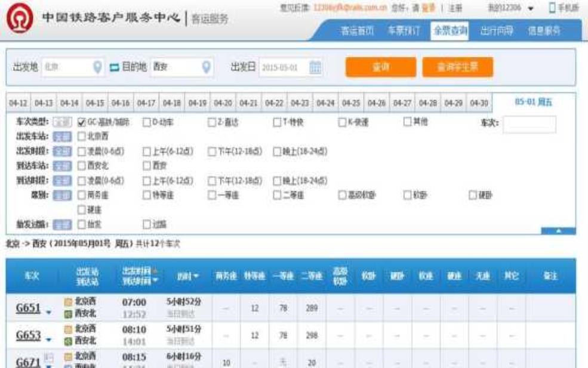588x368 pixels.
Task: Click the 查询学生票 student ticket button
Action: pyautogui.click(x=457, y=67)
